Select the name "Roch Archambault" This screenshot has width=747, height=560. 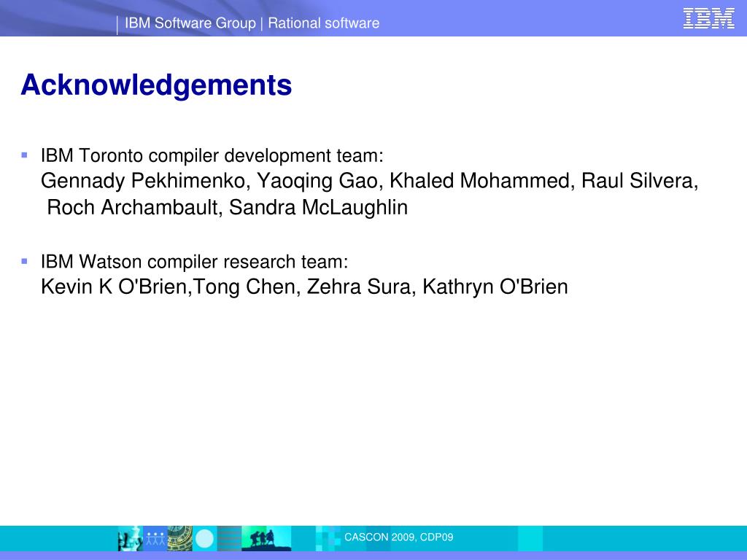click(133, 207)
